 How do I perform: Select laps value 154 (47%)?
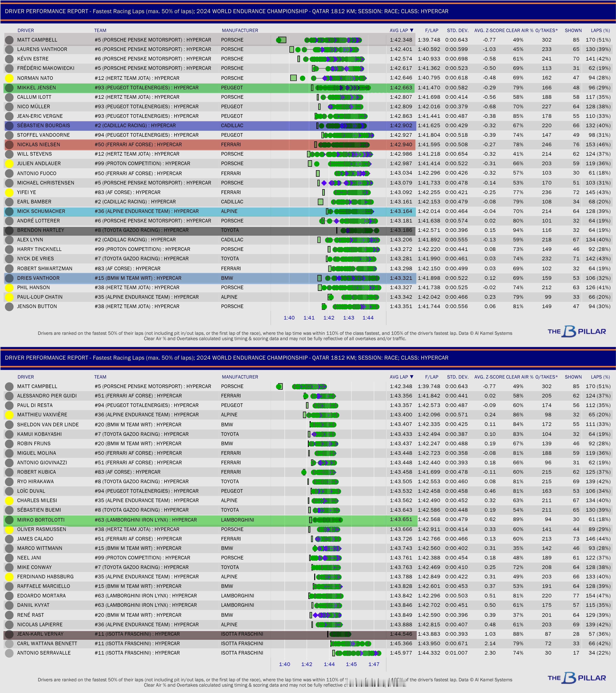(x=598, y=596)
